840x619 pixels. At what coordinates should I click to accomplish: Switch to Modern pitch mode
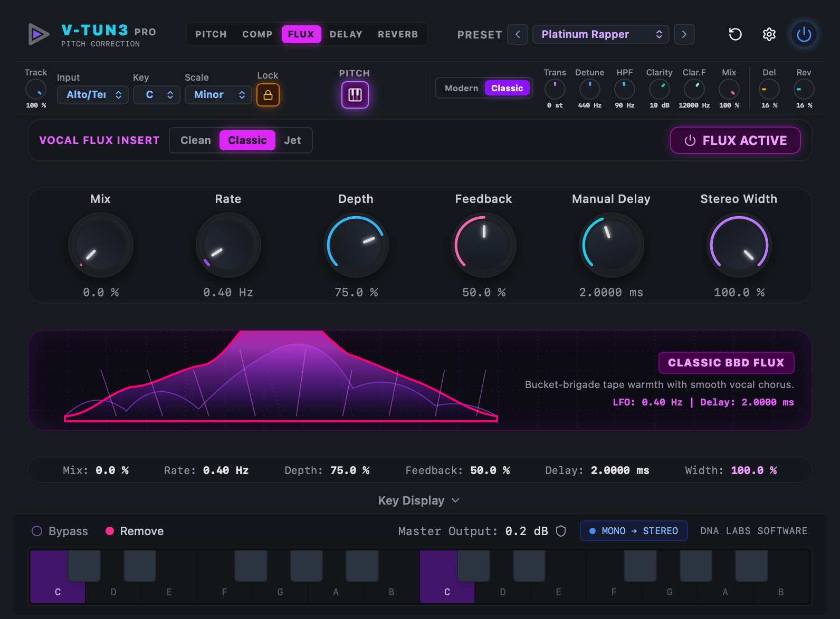[461, 88]
